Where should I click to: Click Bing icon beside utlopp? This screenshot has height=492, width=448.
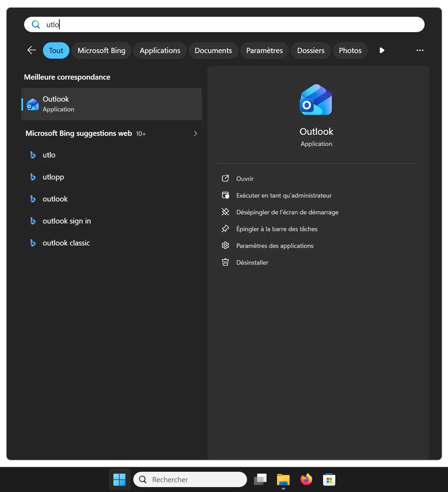[x=33, y=177]
